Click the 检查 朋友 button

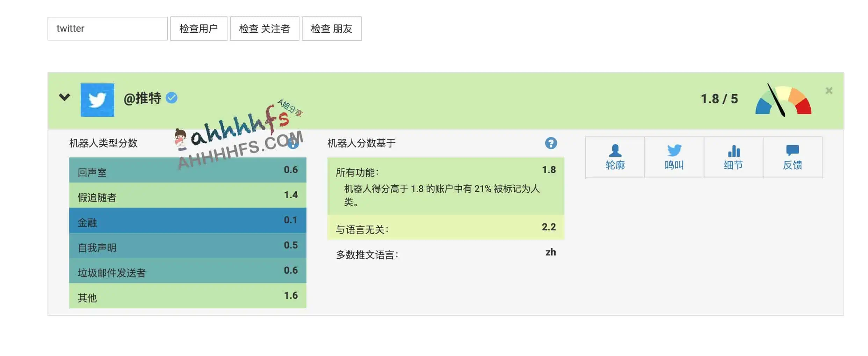pyautogui.click(x=331, y=28)
